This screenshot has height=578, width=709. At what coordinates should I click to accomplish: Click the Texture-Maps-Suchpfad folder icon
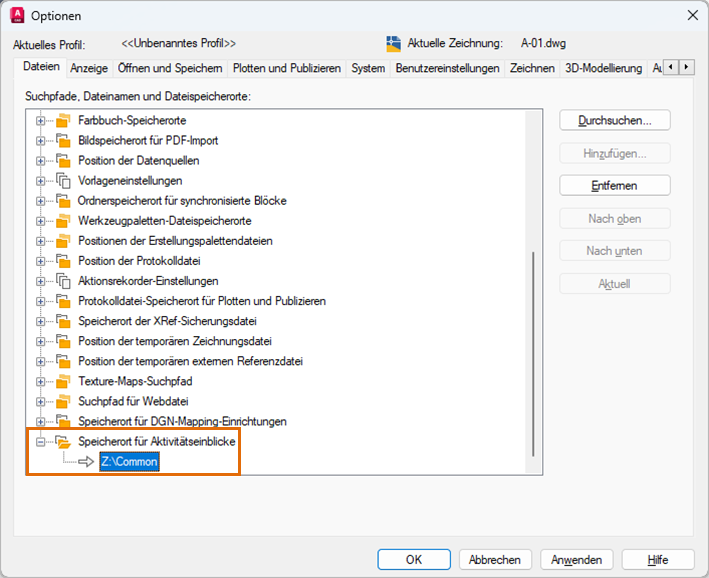[63, 381]
